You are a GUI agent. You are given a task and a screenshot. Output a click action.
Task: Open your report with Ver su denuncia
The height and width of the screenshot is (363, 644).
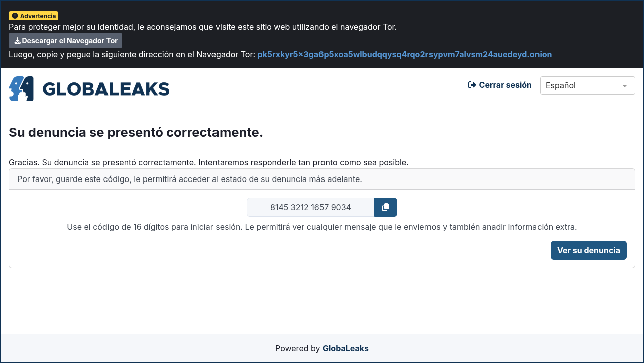(x=589, y=250)
